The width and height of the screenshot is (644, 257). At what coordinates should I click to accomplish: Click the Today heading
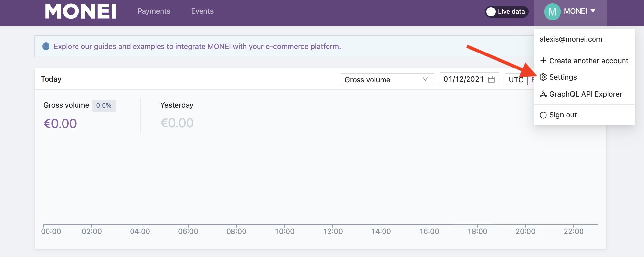(51, 79)
